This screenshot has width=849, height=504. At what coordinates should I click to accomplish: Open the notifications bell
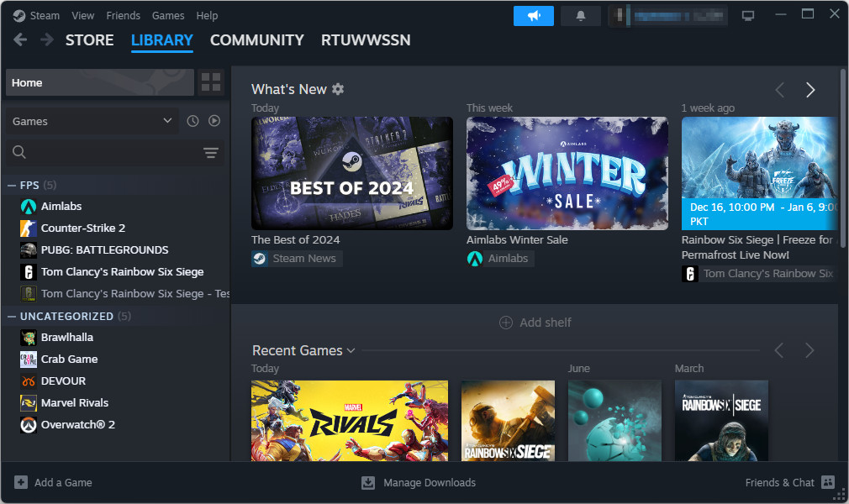(581, 16)
